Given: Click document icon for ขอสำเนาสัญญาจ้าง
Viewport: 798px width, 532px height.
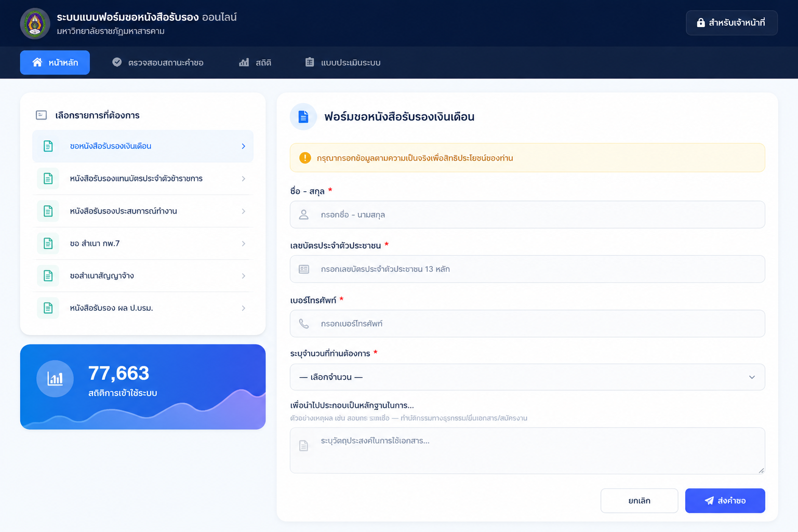Looking at the screenshot, I should (48, 276).
